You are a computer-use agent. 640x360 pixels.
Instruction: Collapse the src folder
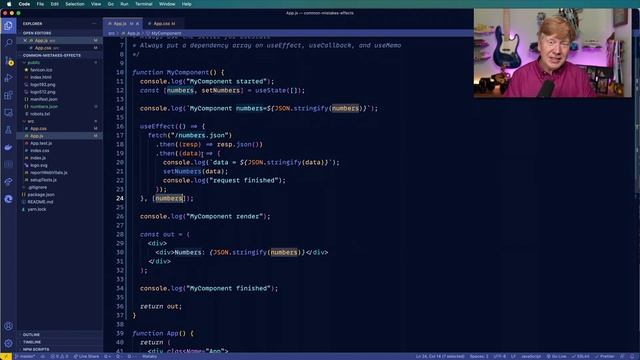point(59,121)
